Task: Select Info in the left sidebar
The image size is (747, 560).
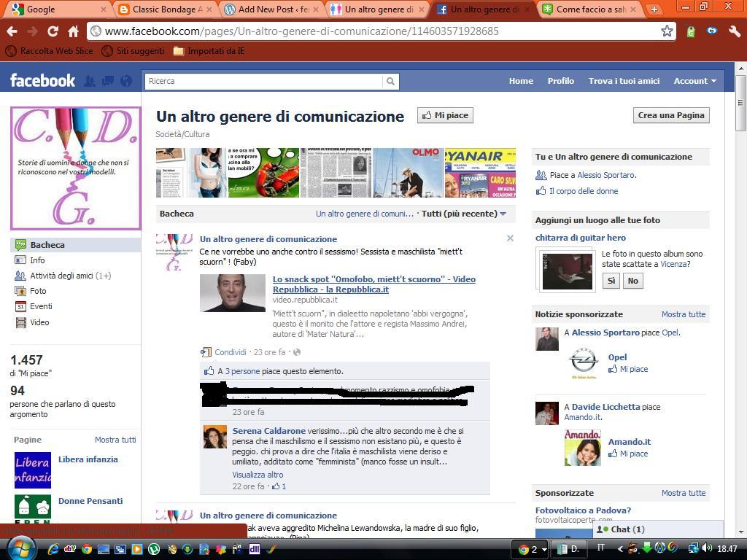Action: pyautogui.click(x=37, y=260)
